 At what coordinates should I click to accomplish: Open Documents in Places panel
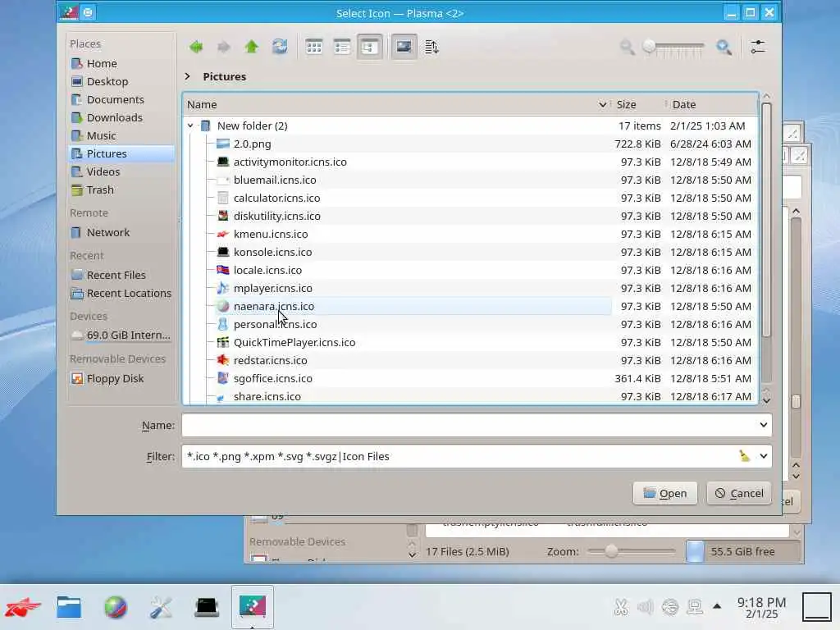(121, 99)
